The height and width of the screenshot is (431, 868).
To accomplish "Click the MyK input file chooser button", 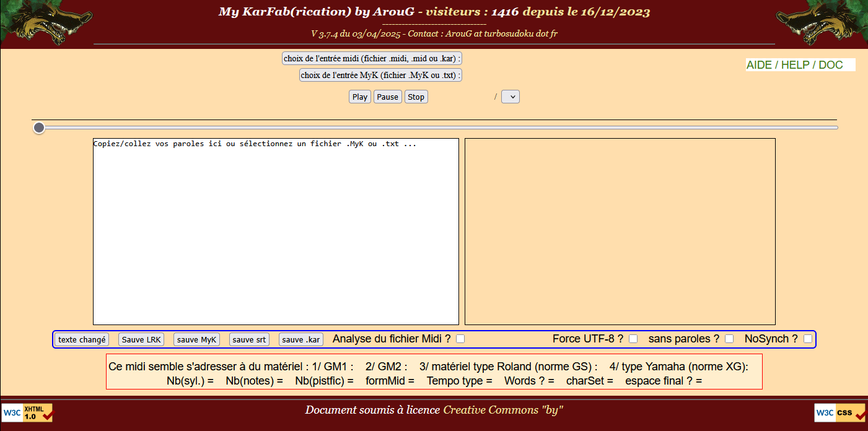I will [381, 75].
